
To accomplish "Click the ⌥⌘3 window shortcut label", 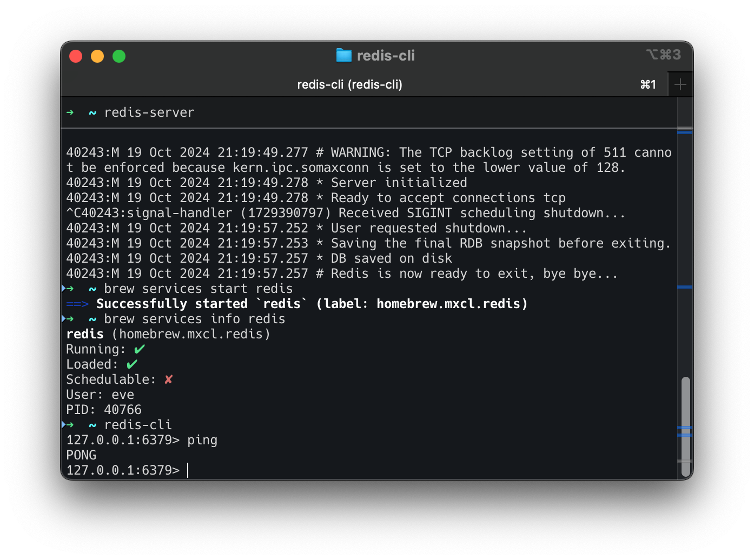I will click(x=663, y=55).
